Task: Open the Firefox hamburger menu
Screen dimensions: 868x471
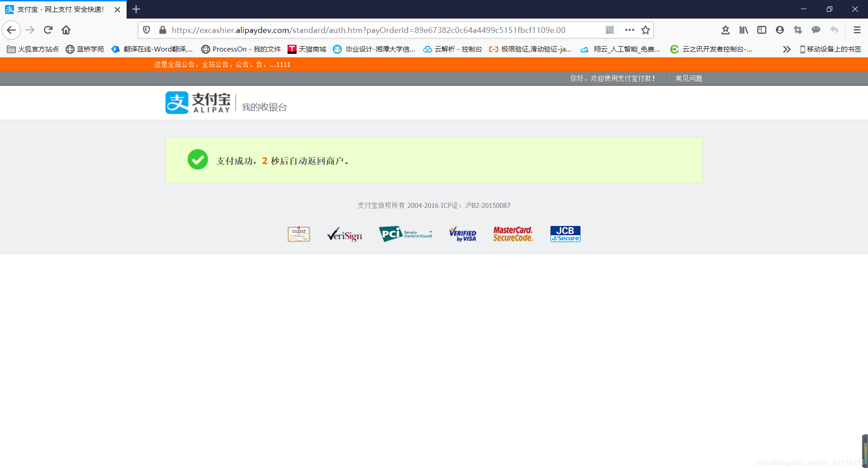Action: click(857, 30)
